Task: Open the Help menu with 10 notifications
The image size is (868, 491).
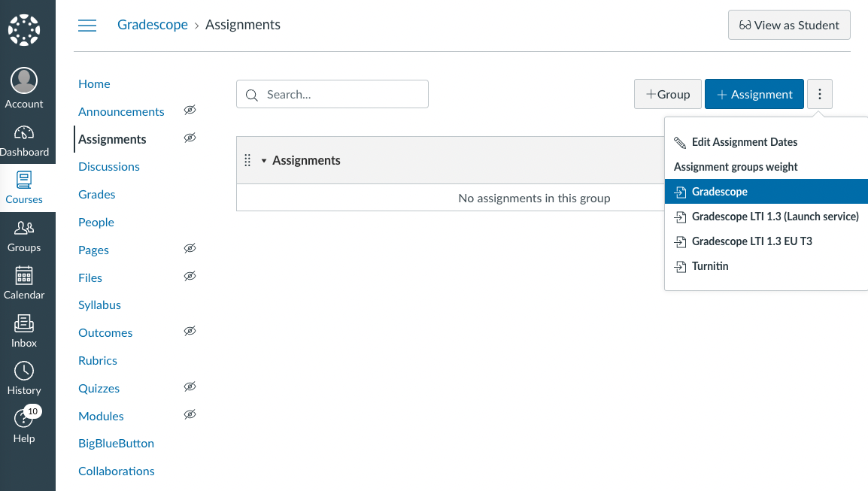Action: (23, 426)
